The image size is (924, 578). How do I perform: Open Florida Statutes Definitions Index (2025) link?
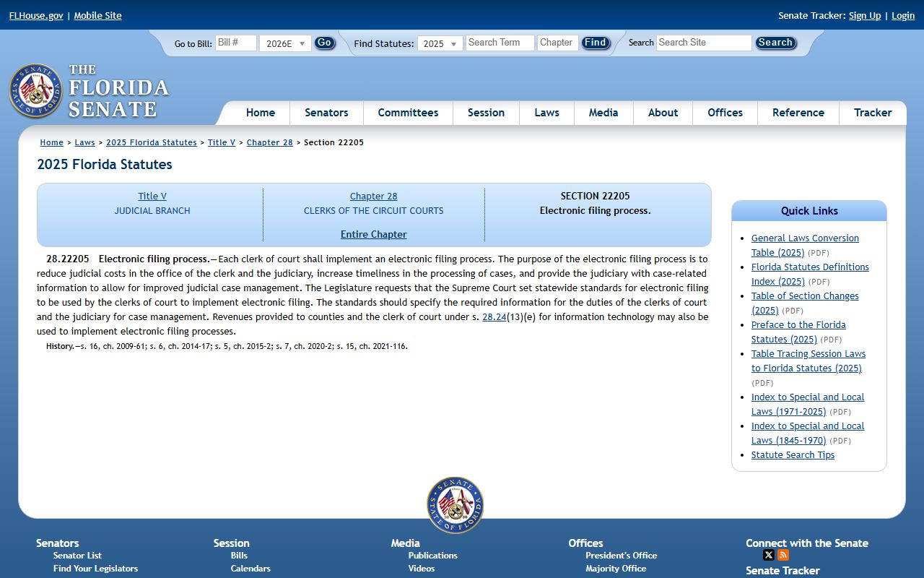[810, 274]
